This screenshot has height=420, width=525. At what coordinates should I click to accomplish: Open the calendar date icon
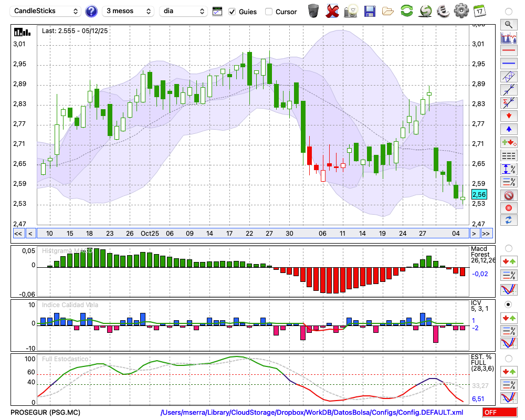479,11
